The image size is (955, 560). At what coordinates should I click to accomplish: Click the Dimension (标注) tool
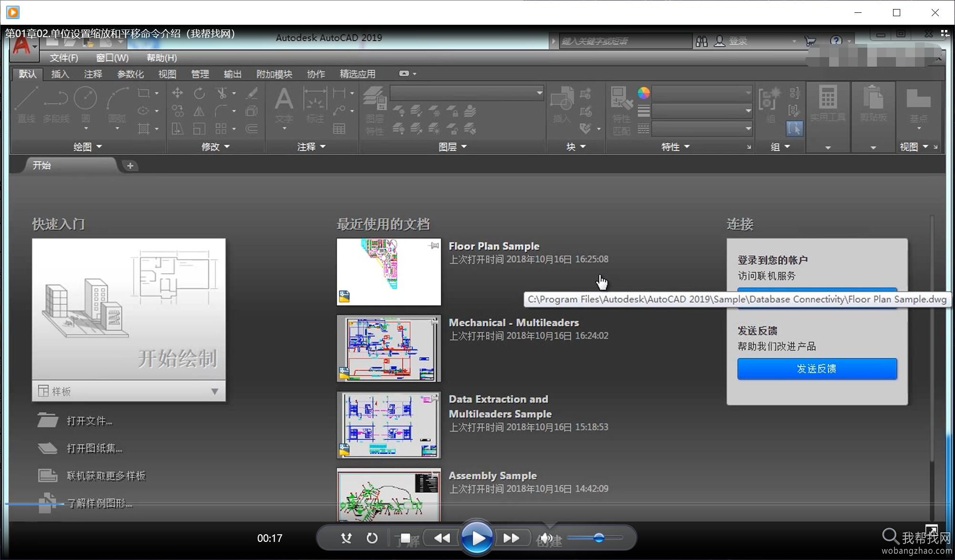coord(315,105)
